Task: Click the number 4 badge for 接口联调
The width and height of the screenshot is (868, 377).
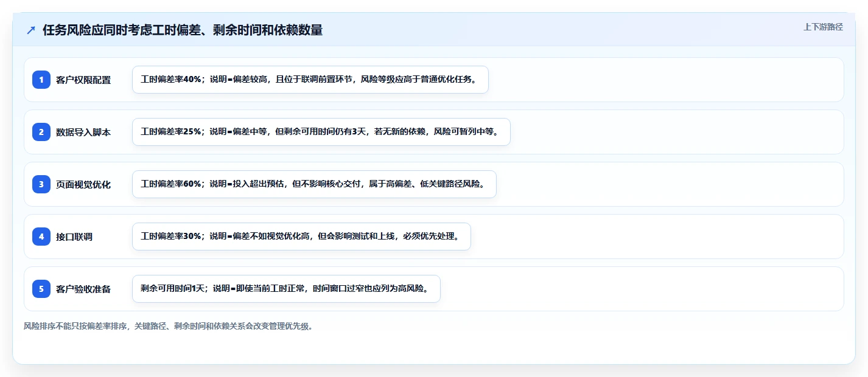Action: 41,236
